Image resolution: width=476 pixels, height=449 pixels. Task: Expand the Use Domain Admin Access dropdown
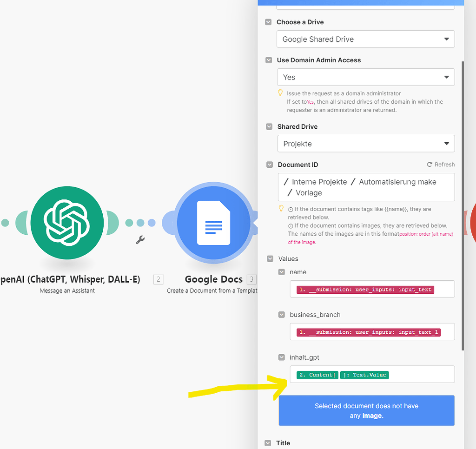click(x=366, y=77)
